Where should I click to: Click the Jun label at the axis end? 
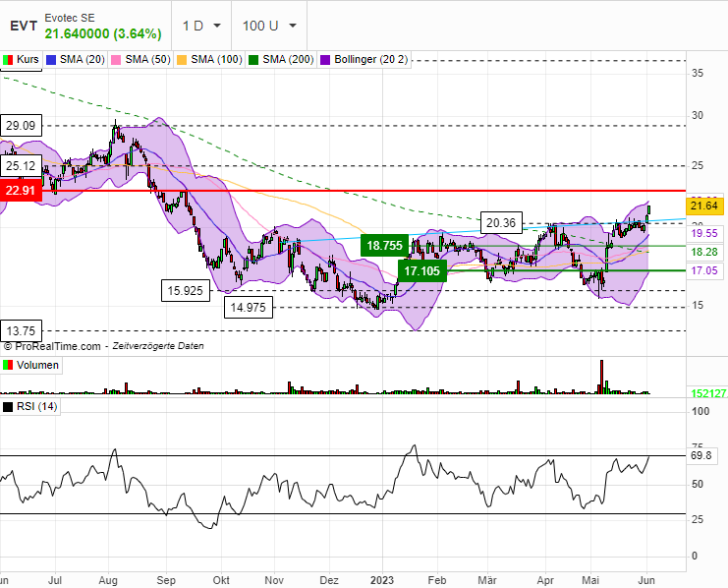coord(646,580)
